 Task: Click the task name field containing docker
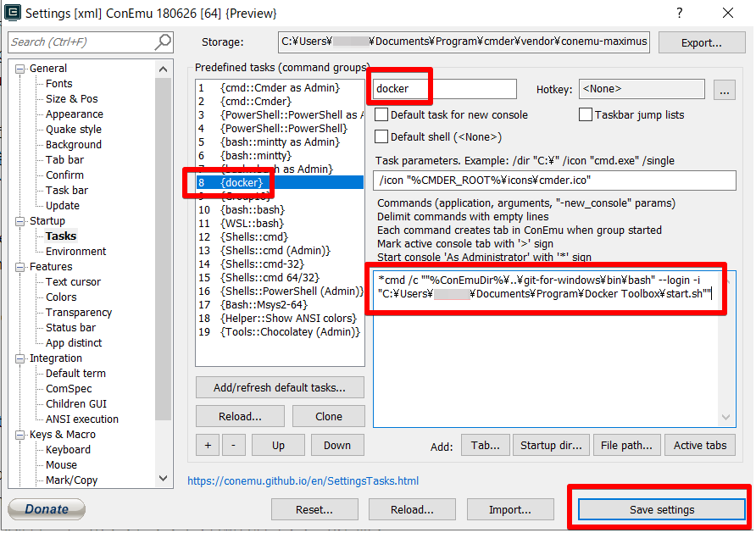(x=444, y=89)
